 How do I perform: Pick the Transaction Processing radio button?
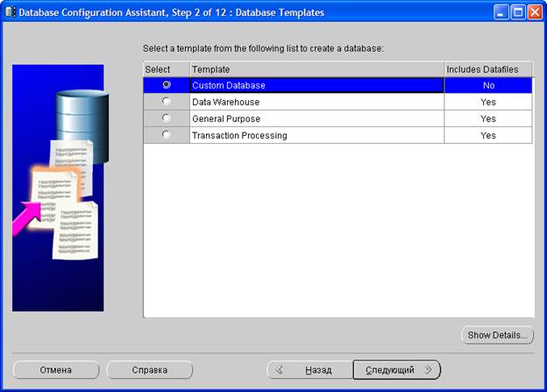(x=167, y=135)
